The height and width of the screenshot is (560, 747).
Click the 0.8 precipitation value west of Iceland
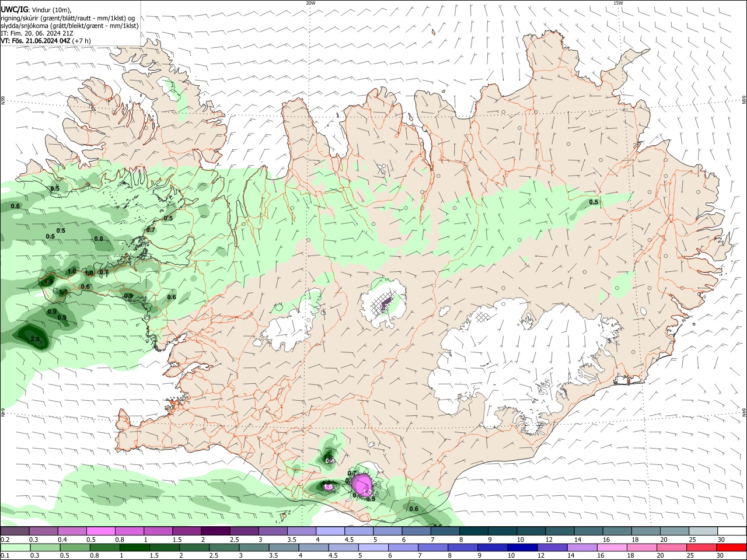click(99, 239)
